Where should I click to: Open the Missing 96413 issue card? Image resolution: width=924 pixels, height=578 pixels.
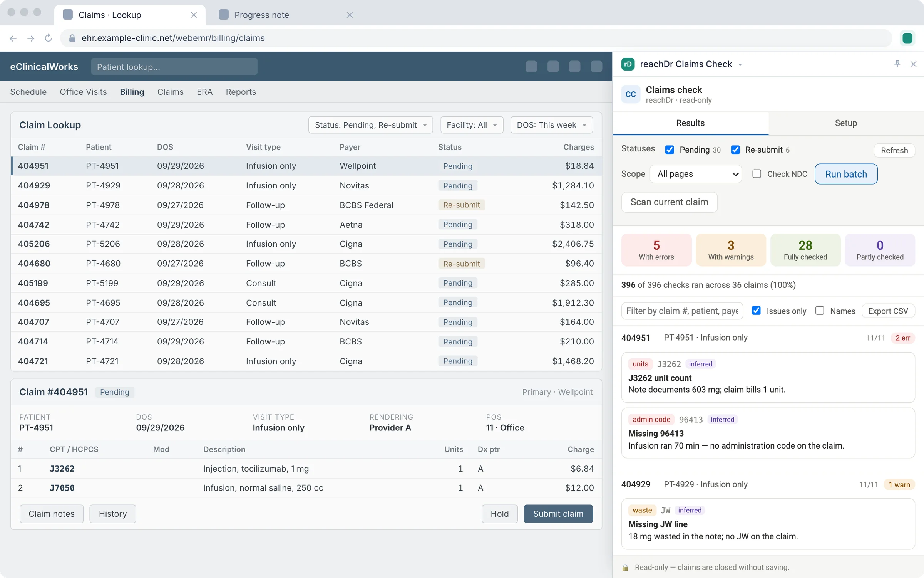click(x=768, y=433)
